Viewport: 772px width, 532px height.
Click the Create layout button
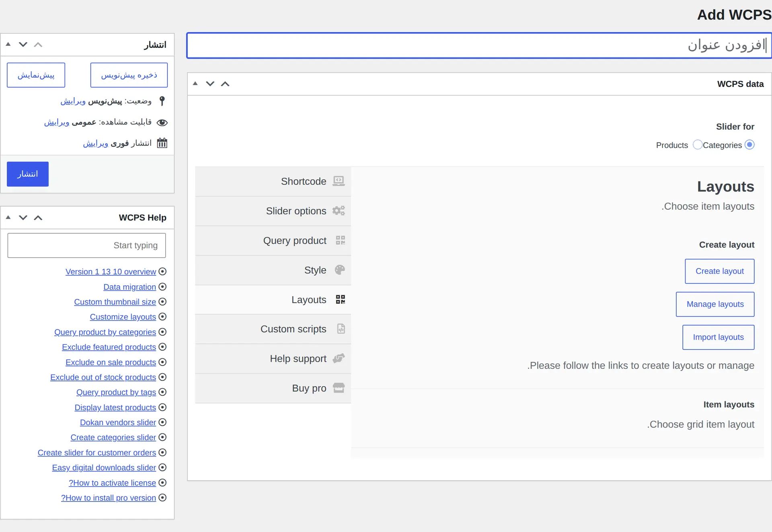point(719,271)
